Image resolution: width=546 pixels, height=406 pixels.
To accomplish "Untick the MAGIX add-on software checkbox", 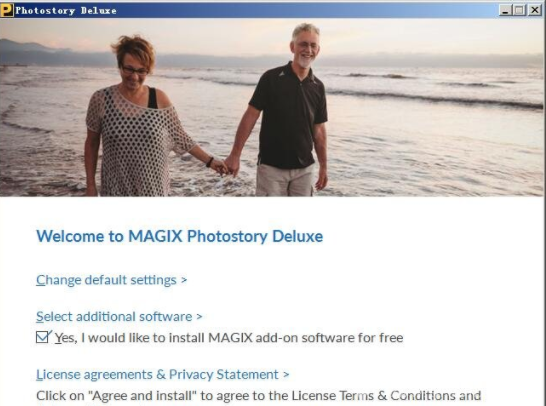I will [x=43, y=337].
